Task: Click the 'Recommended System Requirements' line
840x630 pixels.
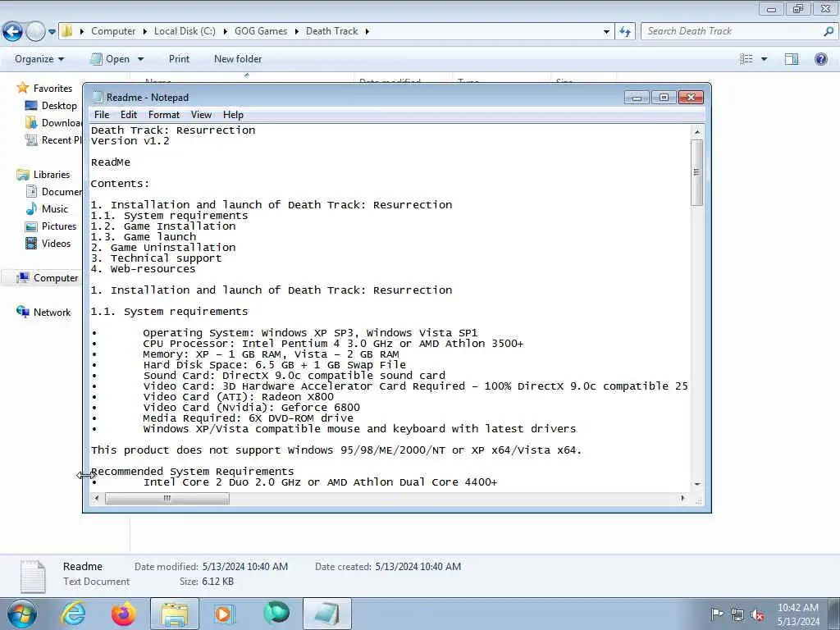Action: tap(192, 472)
